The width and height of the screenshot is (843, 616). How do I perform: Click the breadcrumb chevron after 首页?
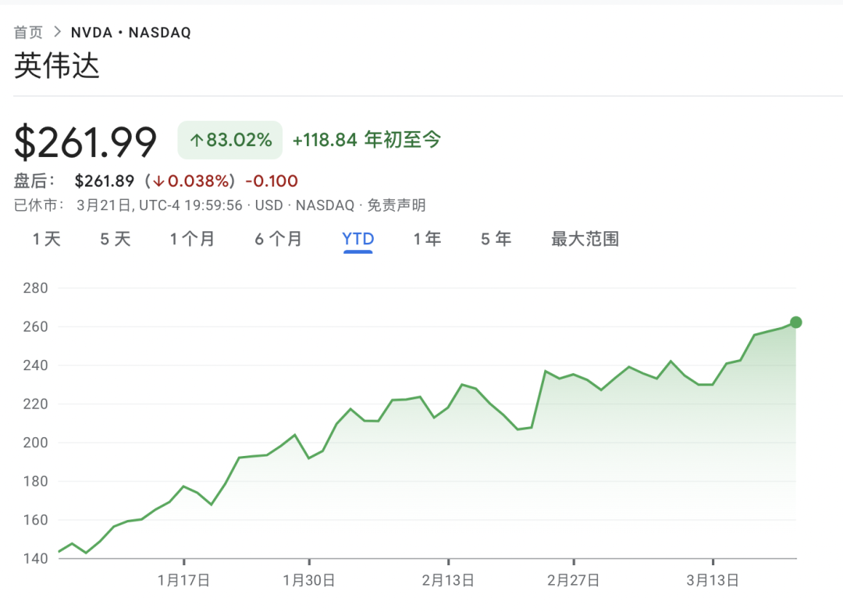pos(56,32)
